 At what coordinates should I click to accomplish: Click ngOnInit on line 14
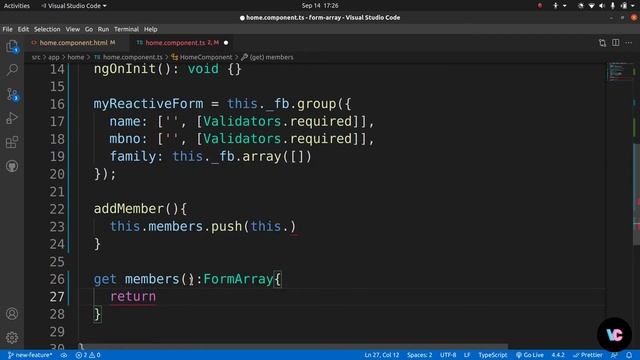click(x=124, y=69)
